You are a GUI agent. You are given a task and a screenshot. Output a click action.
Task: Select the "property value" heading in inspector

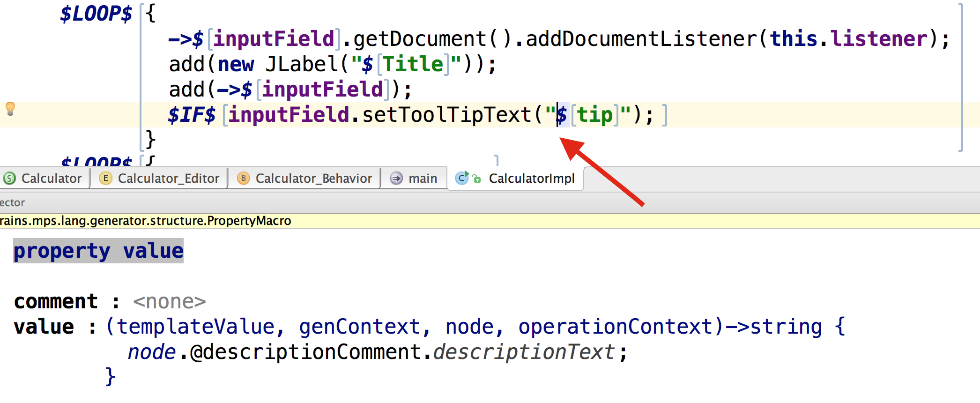coord(98,251)
